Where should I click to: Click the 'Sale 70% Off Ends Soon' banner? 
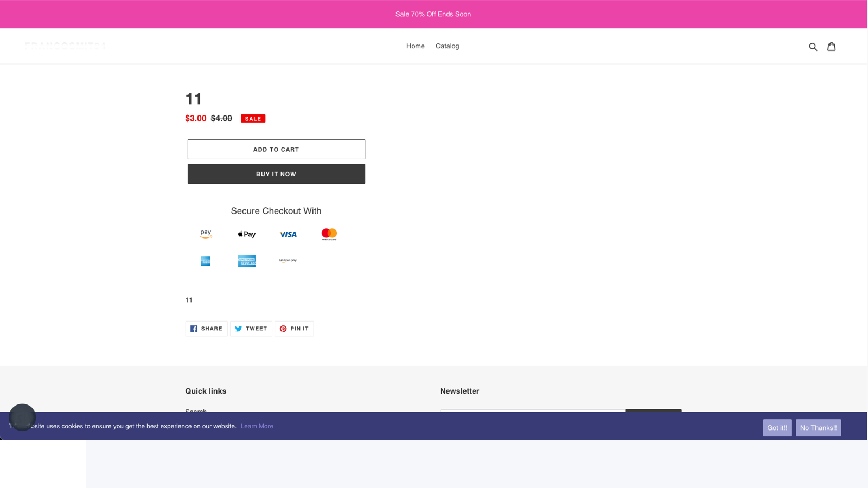[433, 14]
